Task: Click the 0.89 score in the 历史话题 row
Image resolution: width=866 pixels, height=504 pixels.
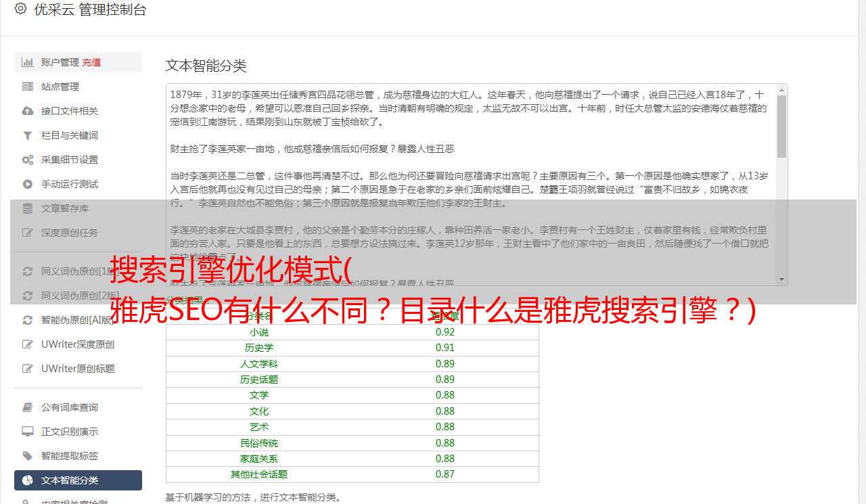Action: pyautogui.click(x=445, y=380)
